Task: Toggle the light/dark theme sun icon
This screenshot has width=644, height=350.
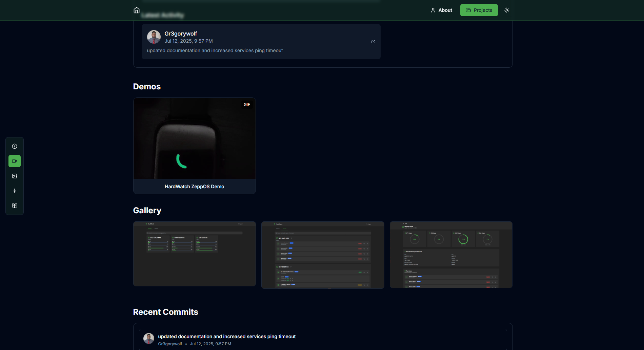Action: point(507,10)
